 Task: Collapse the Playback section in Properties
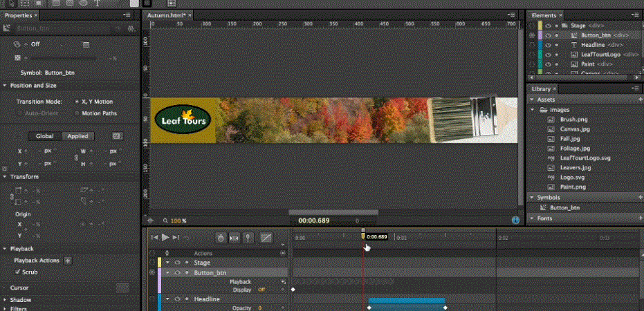tap(5, 249)
